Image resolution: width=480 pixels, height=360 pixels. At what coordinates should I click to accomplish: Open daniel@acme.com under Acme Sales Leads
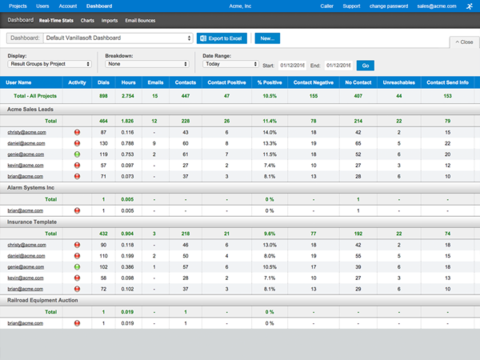pos(26,143)
